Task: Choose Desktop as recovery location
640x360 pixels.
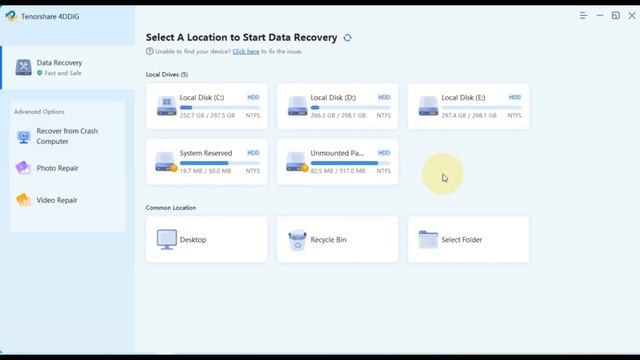Action: (207, 240)
